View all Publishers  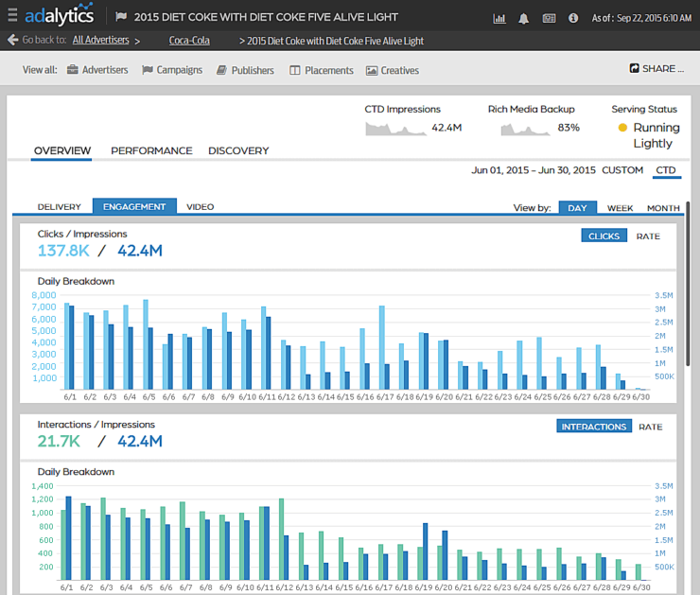point(245,70)
